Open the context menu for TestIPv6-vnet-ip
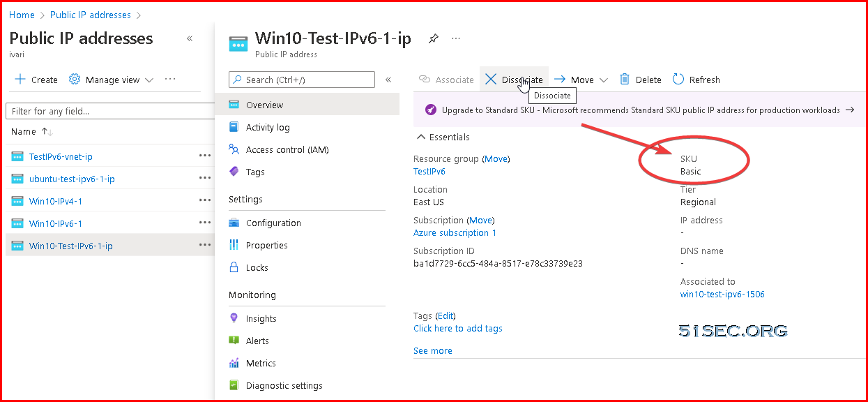 pos(204,156)
